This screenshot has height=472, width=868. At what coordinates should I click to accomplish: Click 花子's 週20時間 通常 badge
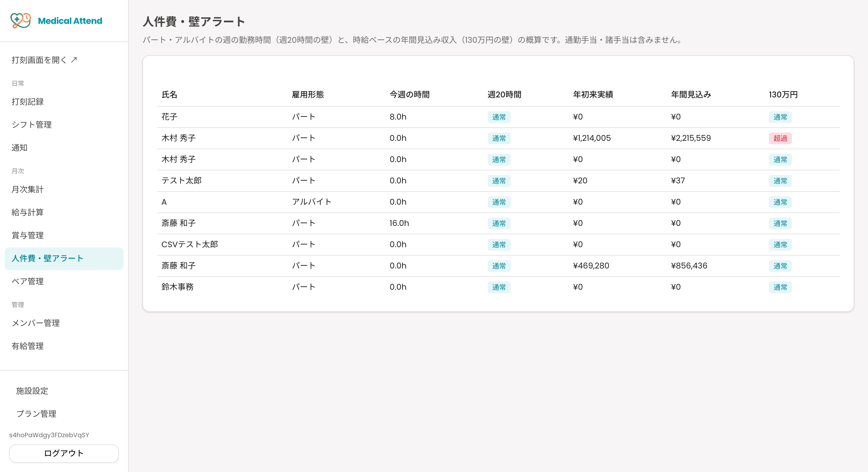(499, 117)
